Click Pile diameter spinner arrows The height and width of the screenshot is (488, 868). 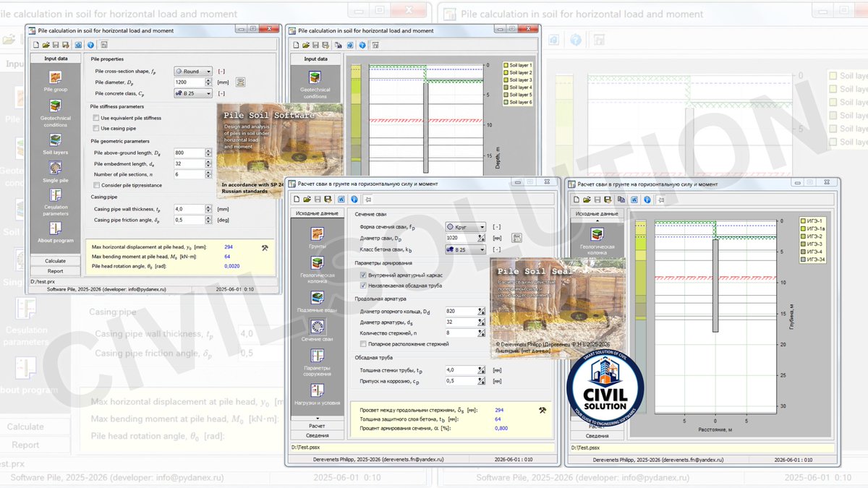click(209, 82)
